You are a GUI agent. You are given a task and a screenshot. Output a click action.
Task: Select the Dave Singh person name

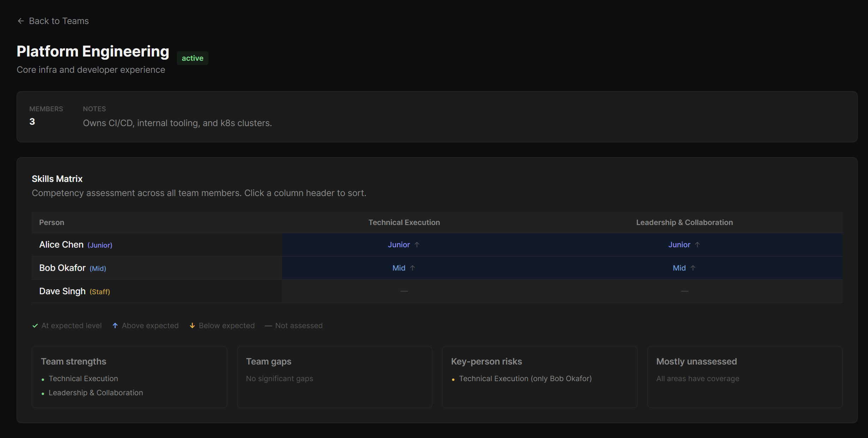point(62,291)
